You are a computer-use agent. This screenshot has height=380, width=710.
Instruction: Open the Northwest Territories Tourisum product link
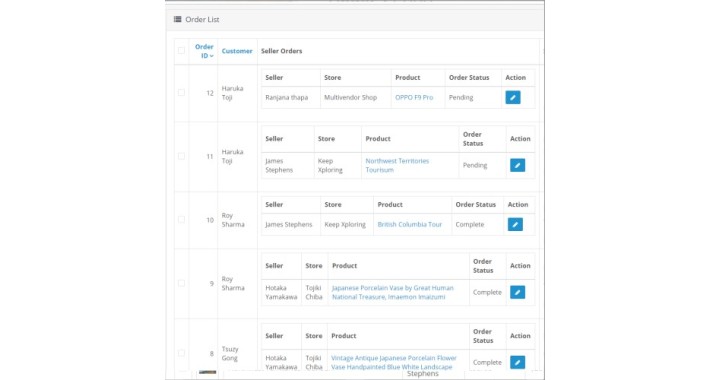click(x=397, y=165)
